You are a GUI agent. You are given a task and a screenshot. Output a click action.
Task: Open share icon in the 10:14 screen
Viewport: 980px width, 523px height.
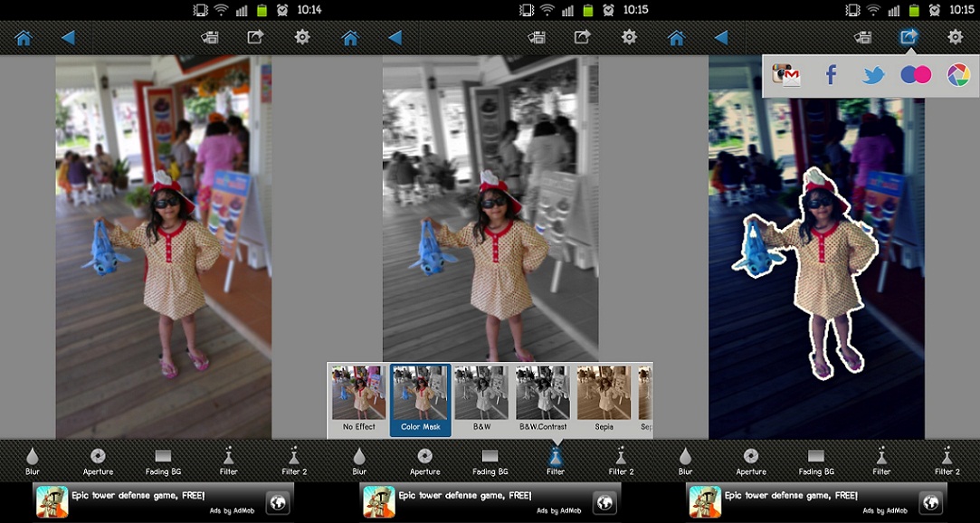tap(255, 37)
